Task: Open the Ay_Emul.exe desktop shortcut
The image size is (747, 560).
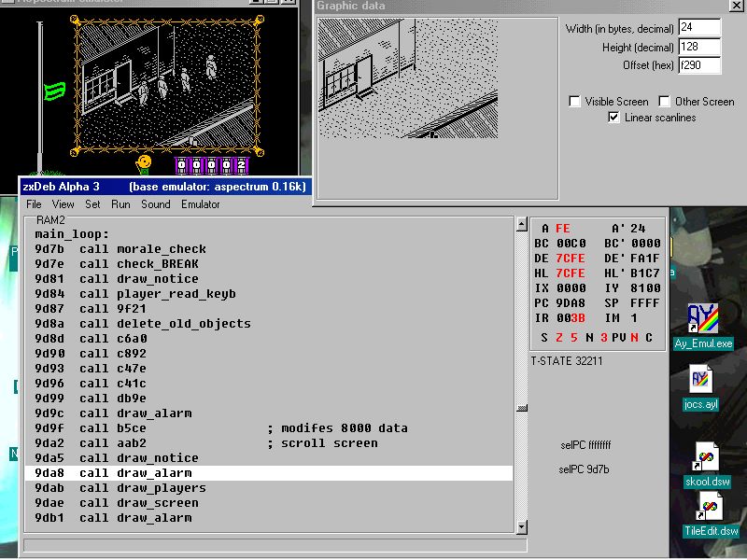Action: (703, 326)
